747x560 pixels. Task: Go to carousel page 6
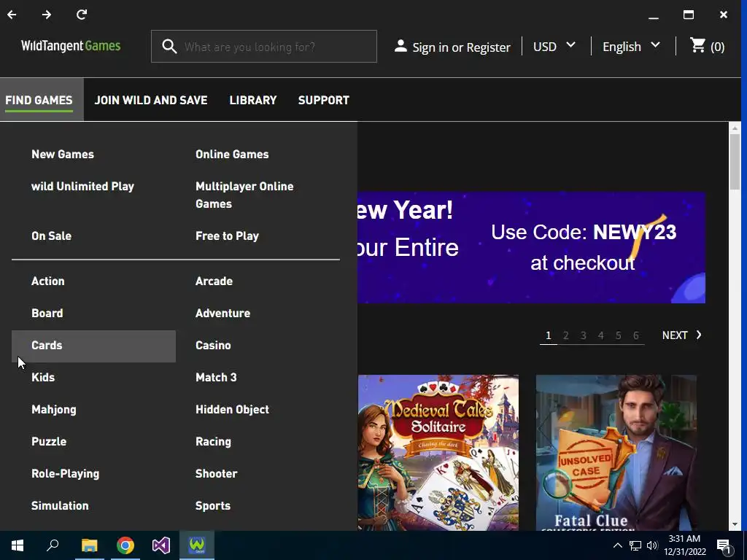pyautogui.click(x=635, y=335)
